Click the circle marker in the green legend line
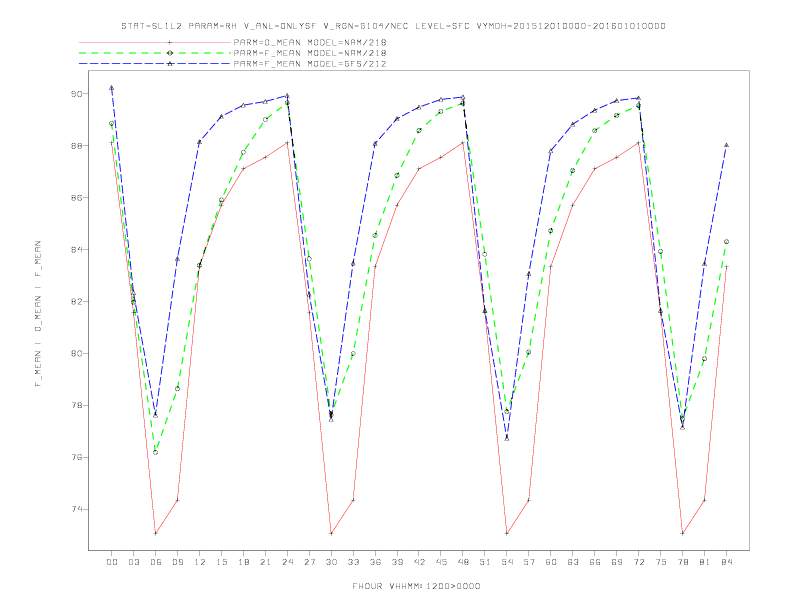 coord(170,53)
